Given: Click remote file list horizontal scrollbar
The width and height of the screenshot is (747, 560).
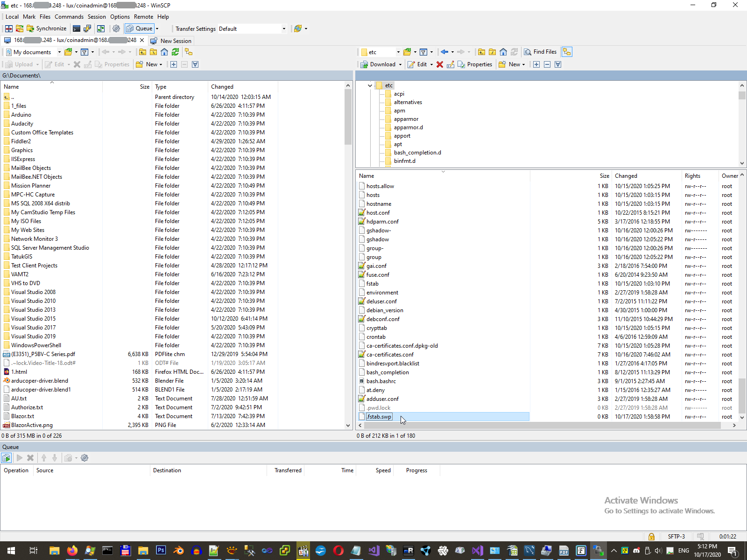Looking at the screenshot, I should (x=542, y=425).
